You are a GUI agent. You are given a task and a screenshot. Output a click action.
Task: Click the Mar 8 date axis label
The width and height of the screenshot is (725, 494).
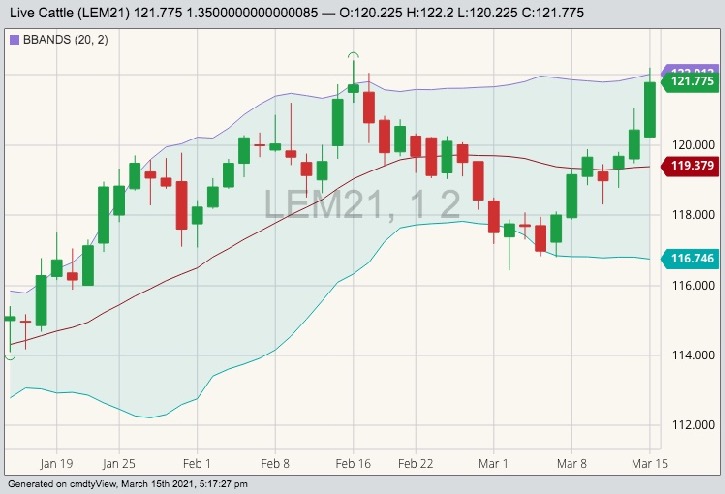pos(571,463)
